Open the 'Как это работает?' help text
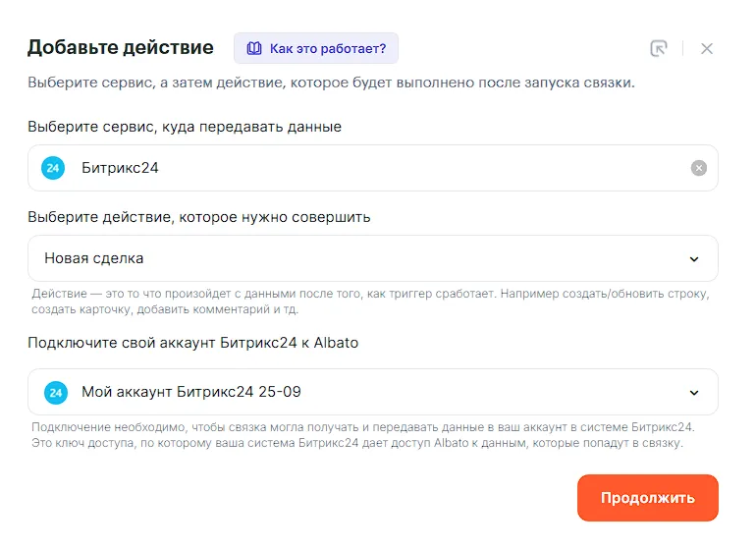Screen dimensions: 756x550 pyautogui.click(x=327, y=48)
